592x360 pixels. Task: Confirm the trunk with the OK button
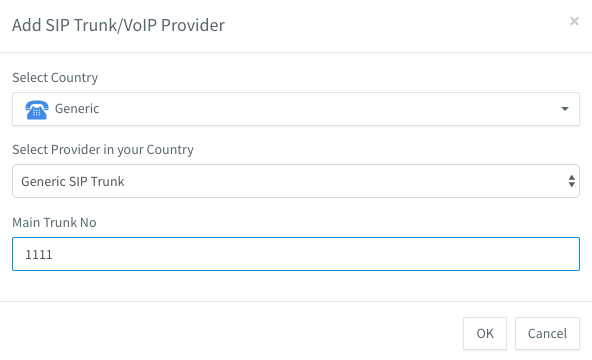pos(485,334)
